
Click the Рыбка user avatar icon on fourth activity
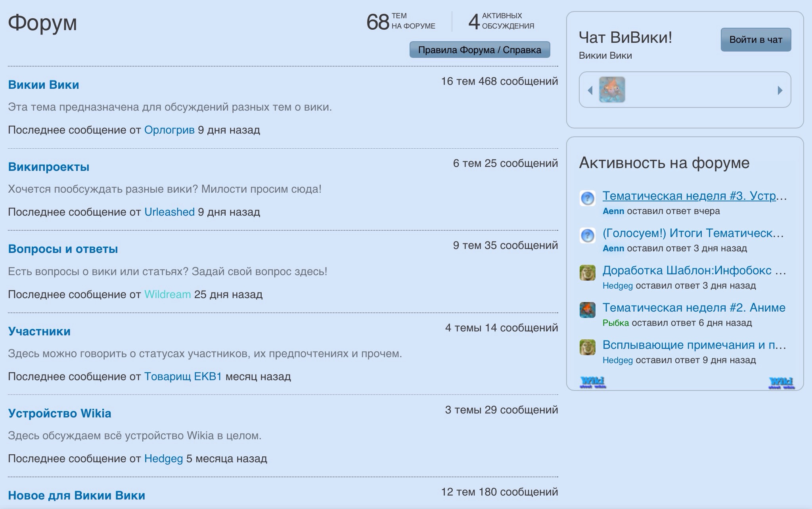588,308
